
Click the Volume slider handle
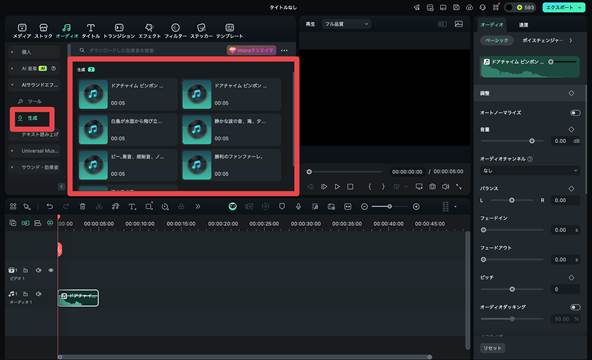pyautogui.click(x=532, y=141)
